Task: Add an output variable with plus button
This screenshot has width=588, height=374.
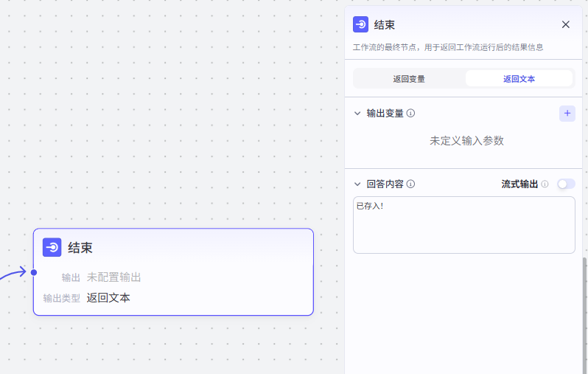Action: (567, 113)
